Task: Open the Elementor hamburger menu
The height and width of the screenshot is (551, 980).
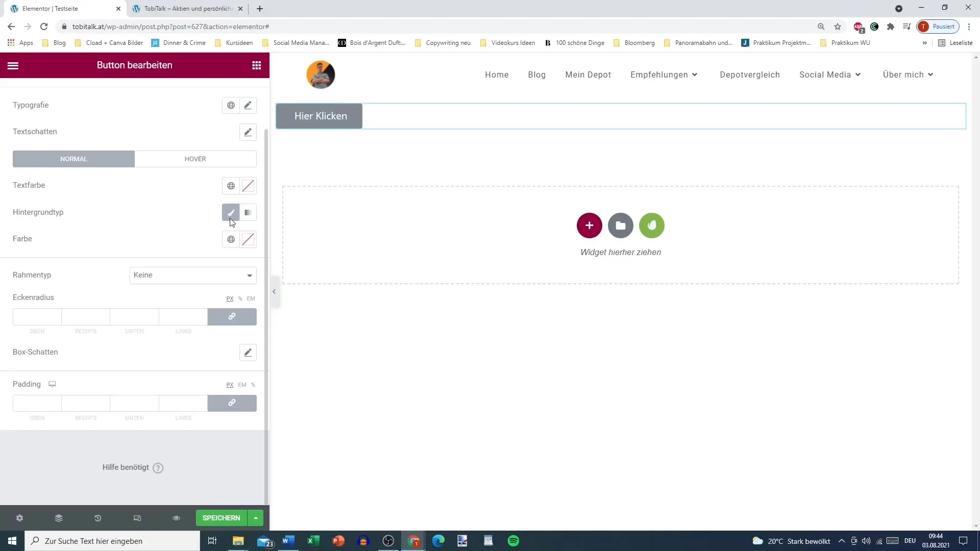Action: (13, 65)
